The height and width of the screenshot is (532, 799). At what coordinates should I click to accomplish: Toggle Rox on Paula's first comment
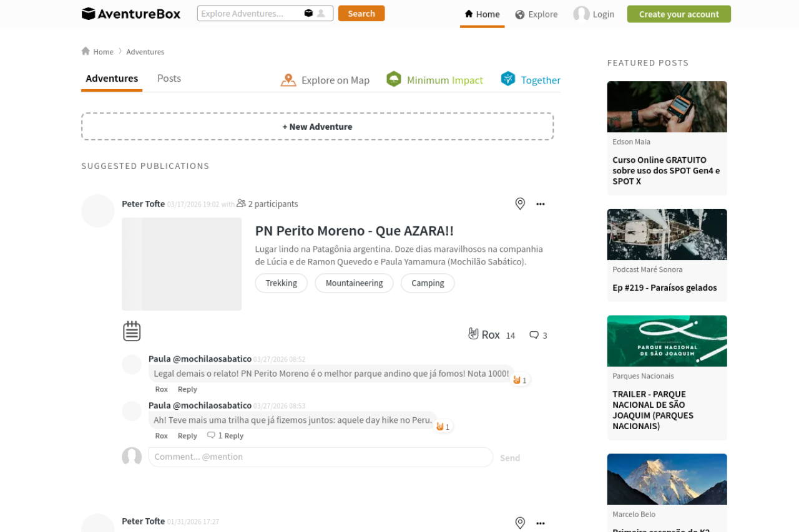pyautogui.click(x=161, y=389)
